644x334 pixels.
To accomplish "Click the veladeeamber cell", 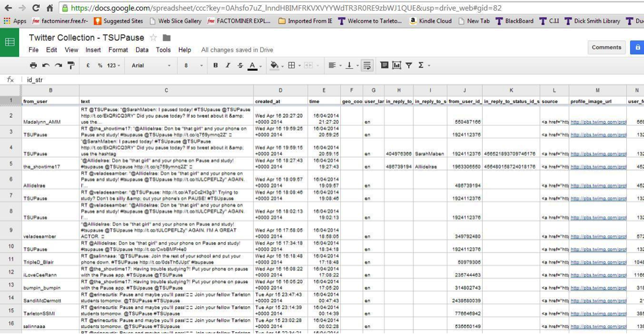I will tap(50, 231).
